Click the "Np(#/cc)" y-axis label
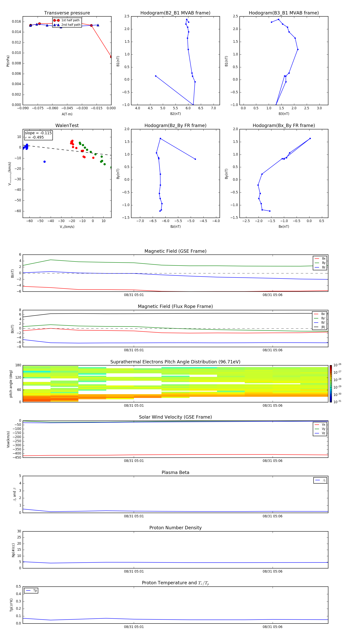The image size is (351, 644). pos(13,550)
